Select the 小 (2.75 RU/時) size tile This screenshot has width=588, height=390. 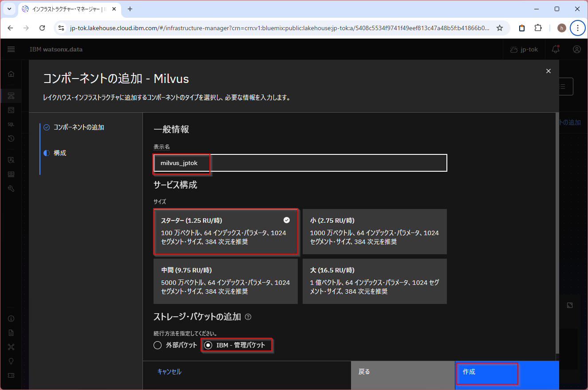coord(375,232)
